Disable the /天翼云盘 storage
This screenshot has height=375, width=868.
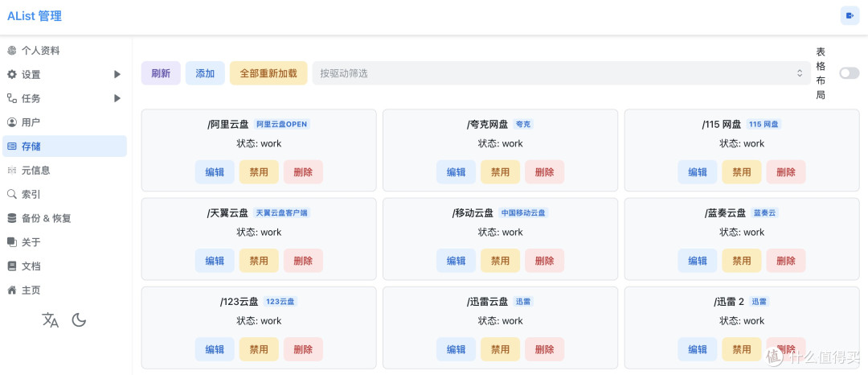[x=259, y=261]
